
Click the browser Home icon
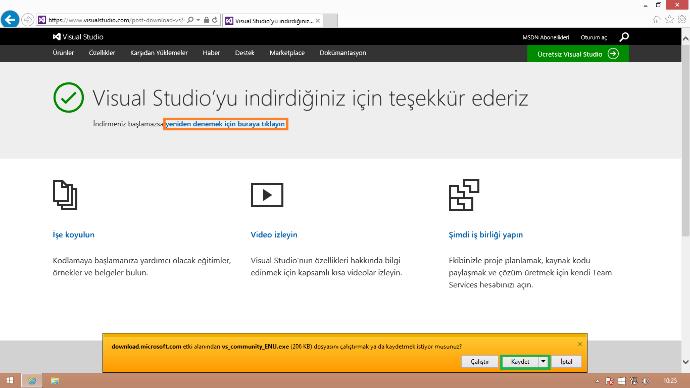656,19
